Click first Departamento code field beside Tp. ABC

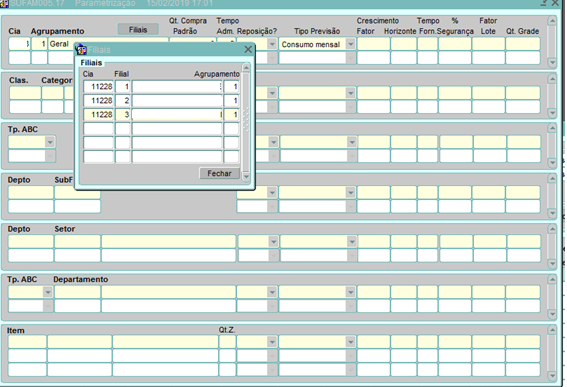pyautogui.click(x=77, y=292)
